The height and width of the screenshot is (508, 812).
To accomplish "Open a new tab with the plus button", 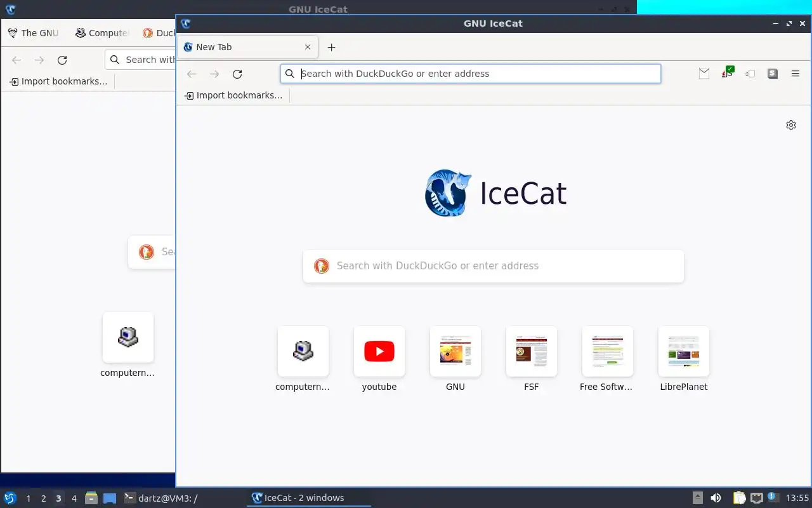I will pos(331,47).
